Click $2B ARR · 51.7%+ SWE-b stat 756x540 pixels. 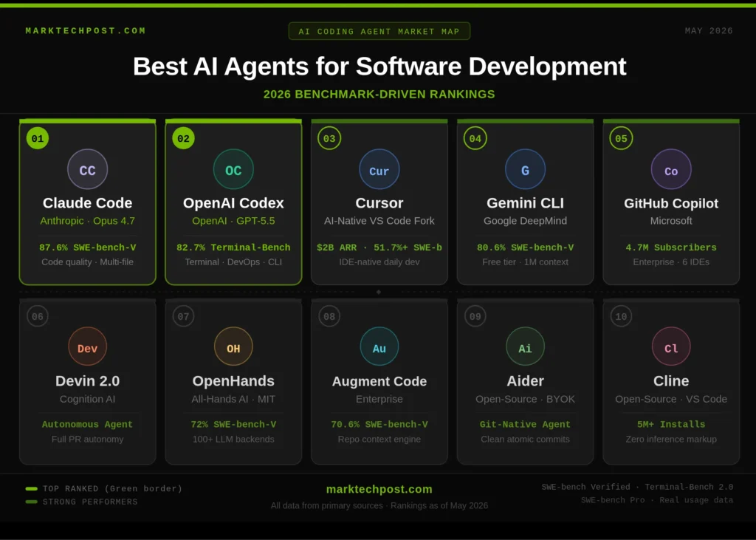[379, 247]
